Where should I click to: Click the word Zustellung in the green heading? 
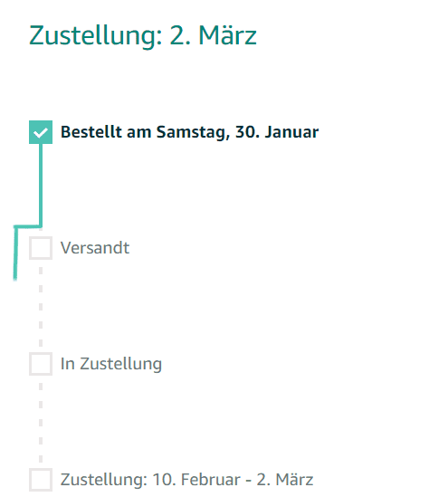tap(96, 36)
